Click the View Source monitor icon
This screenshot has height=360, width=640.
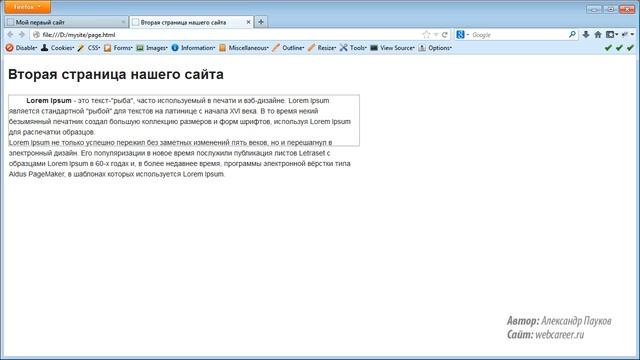coord(374,48)
